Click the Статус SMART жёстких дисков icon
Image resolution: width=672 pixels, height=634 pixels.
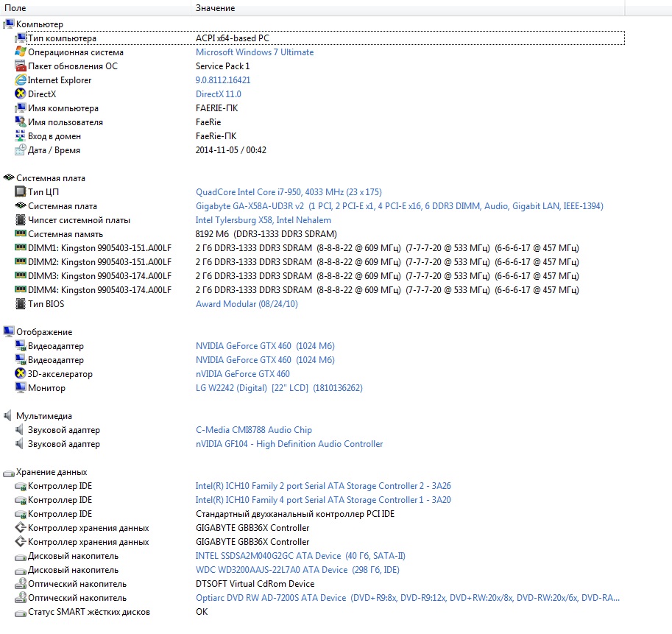pos(20,613)
